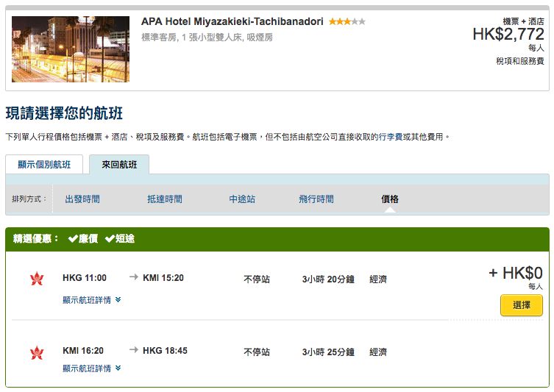Click the hotel's three-star rating icons
Image resolution: width=554 pixels, height=392 pixels.
pos(347,21)
